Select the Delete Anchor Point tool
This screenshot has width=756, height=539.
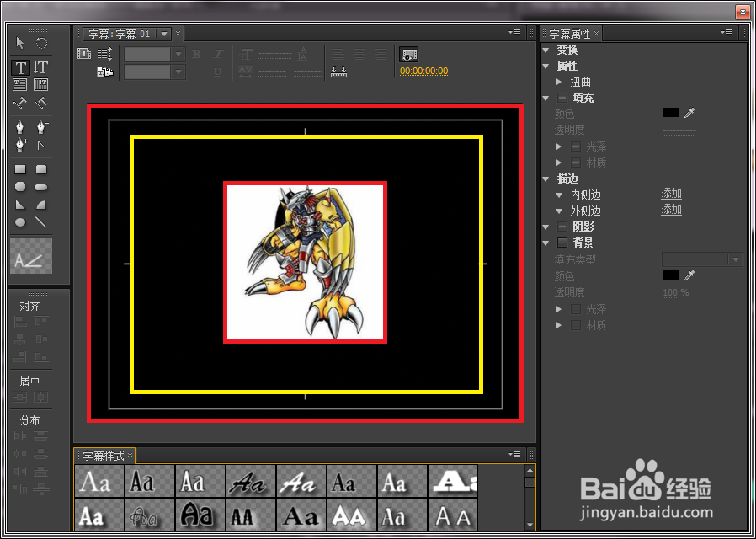[42, 127]
